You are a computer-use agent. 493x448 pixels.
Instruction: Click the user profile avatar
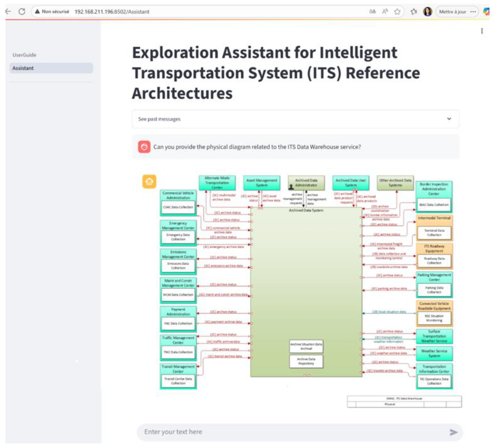428,12
